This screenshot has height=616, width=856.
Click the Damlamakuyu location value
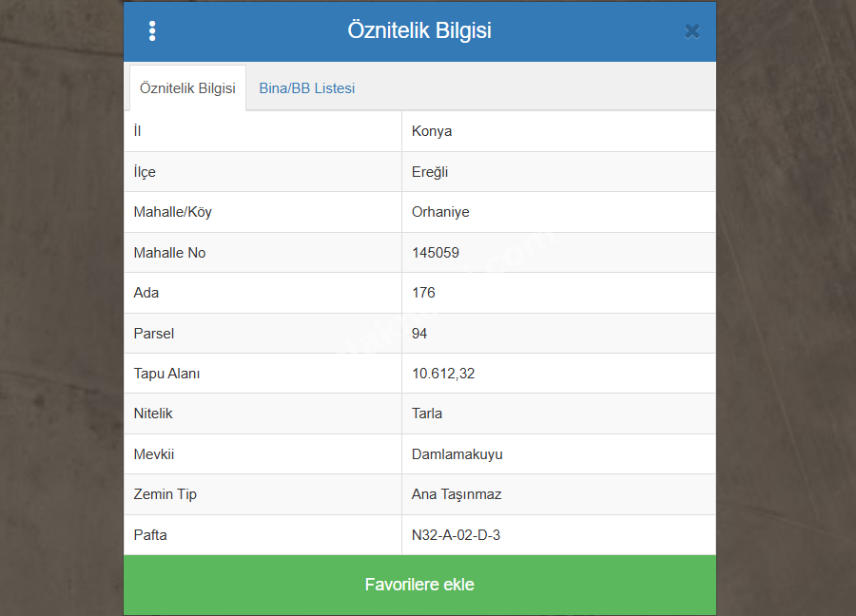457,454
